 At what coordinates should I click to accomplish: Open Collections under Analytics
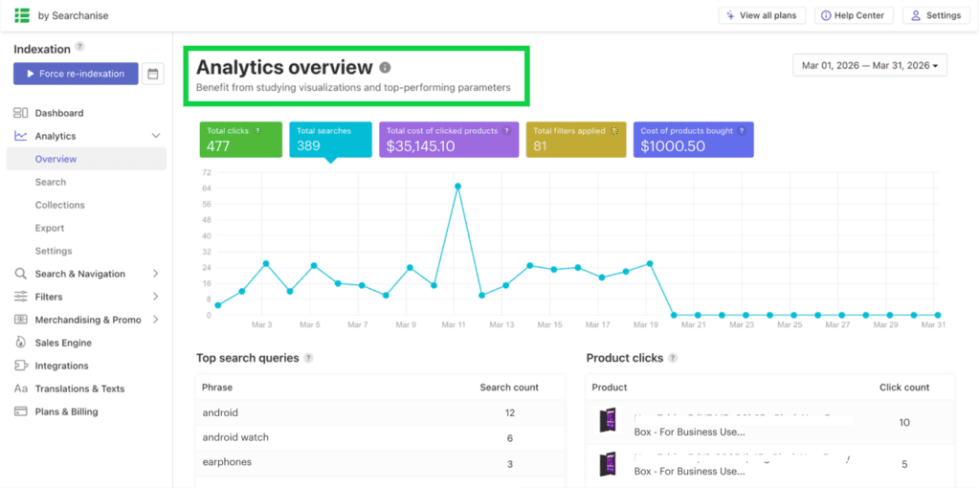(60, 205)
